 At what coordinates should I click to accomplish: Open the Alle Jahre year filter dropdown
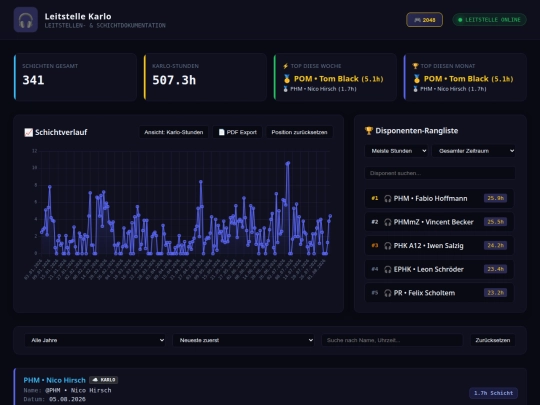pyautogui.click(x=95, y=340)
